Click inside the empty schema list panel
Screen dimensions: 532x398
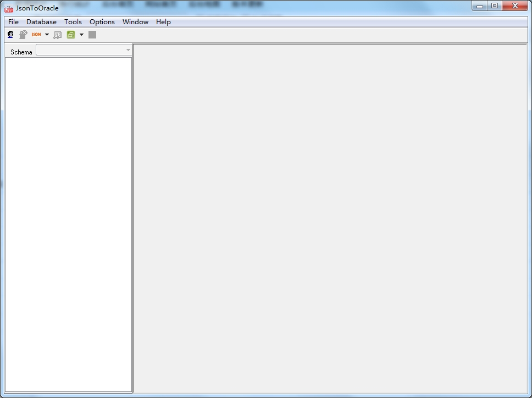point(68,220)
